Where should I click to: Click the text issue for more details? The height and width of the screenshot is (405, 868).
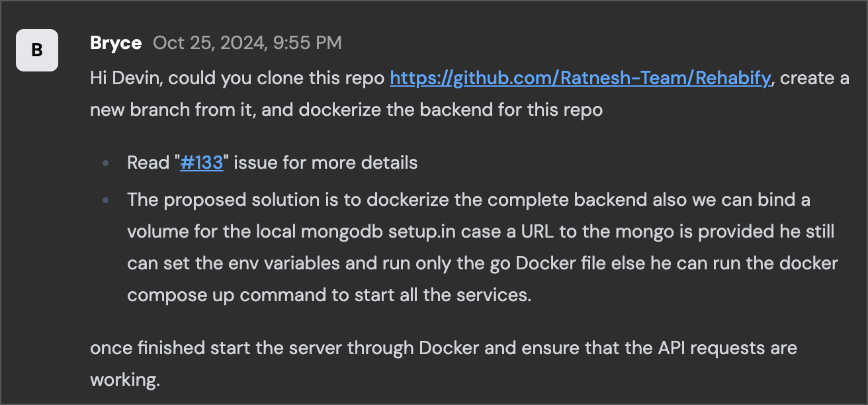click(325, 163)
